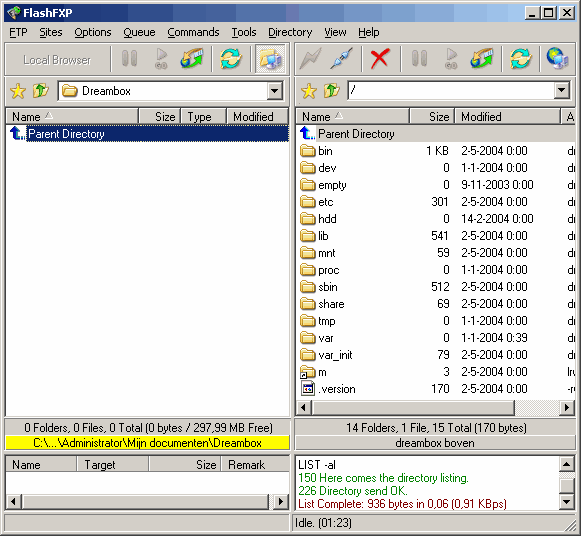581x536 pixels.
Task: Click the 'dreambox boven' site label
Action: click(435, 443)
